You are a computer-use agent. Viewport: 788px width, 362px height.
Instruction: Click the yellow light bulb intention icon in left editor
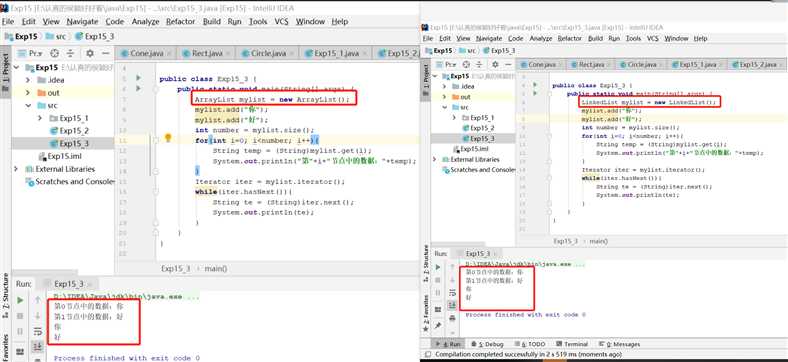[x=168, y=138]
